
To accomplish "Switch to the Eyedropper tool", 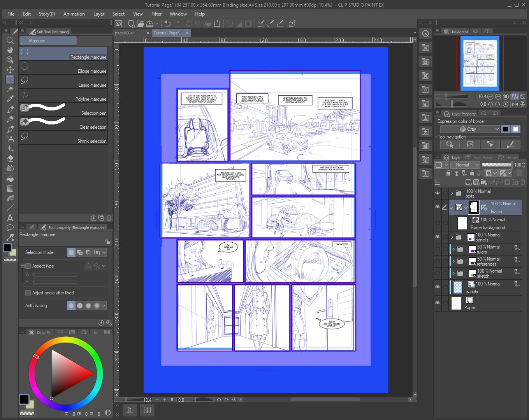I will pyautogui.click(x=10, y=98).
